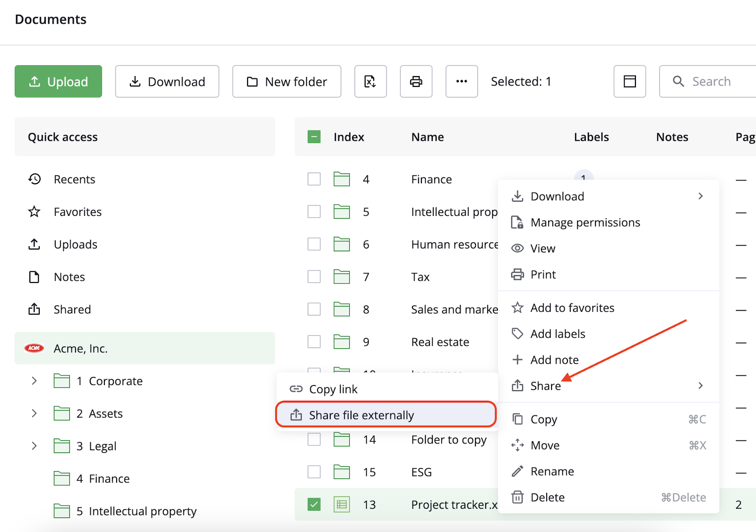Check the Folder to copy row checkbox

pyautogui.click(x=314, y=439)
